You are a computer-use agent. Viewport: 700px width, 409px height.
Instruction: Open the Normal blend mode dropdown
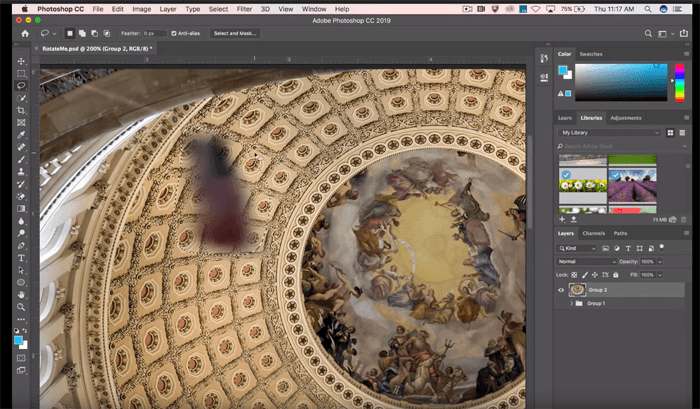tap(587, 262)
